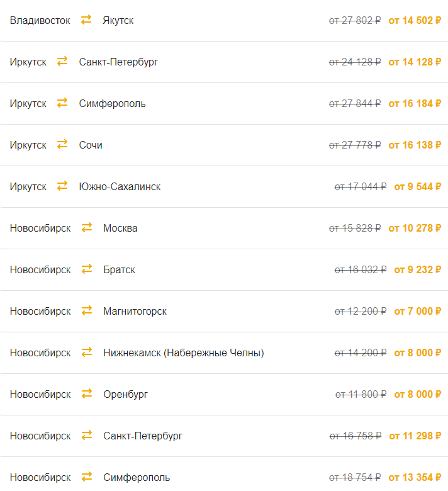Open the Южно-Сахалинск destination label
Image resolution: width=448 pixels, height=491 pixels.
pos(120,186)
